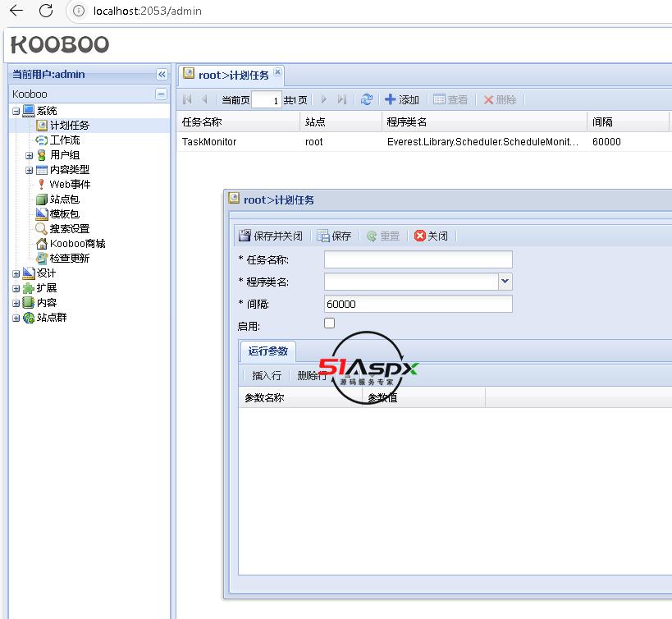Image resolution: width=672 pixels, height=619 pixels.
Task: Go to the last page of the list
Action: coord(341,99)
